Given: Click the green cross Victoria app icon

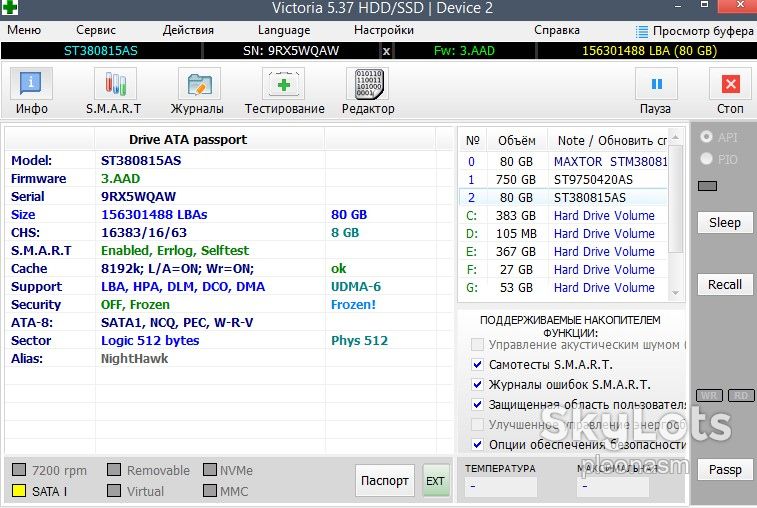Looking at the screenshot, I should point(10,7).
